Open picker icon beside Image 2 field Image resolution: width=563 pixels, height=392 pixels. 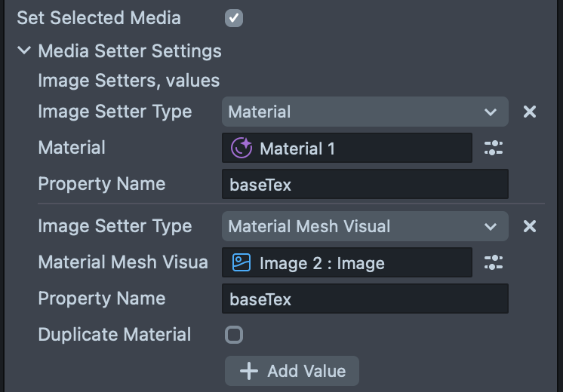coord(494,262)
